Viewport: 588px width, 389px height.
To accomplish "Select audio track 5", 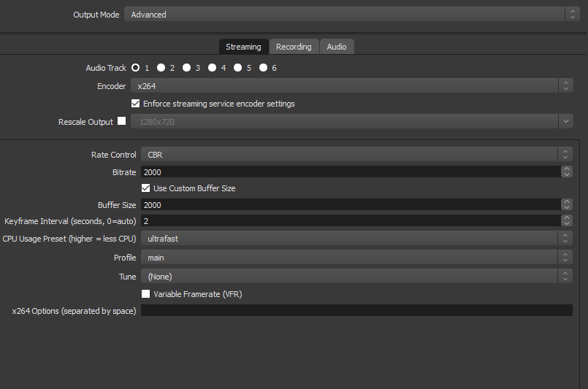I will [237, 67].
